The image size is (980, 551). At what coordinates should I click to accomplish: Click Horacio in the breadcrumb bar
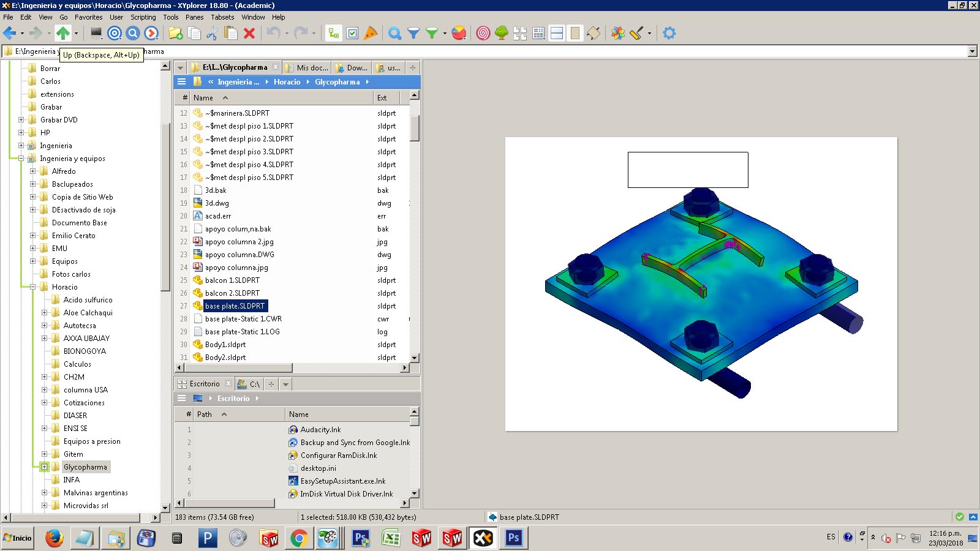point(287,82)
